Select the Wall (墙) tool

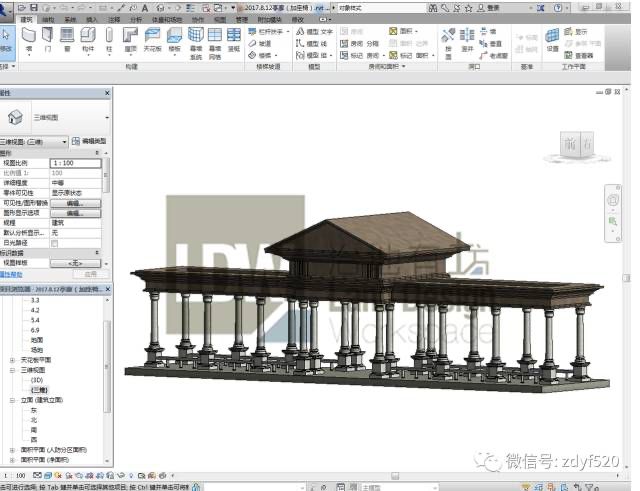point(29,40)
